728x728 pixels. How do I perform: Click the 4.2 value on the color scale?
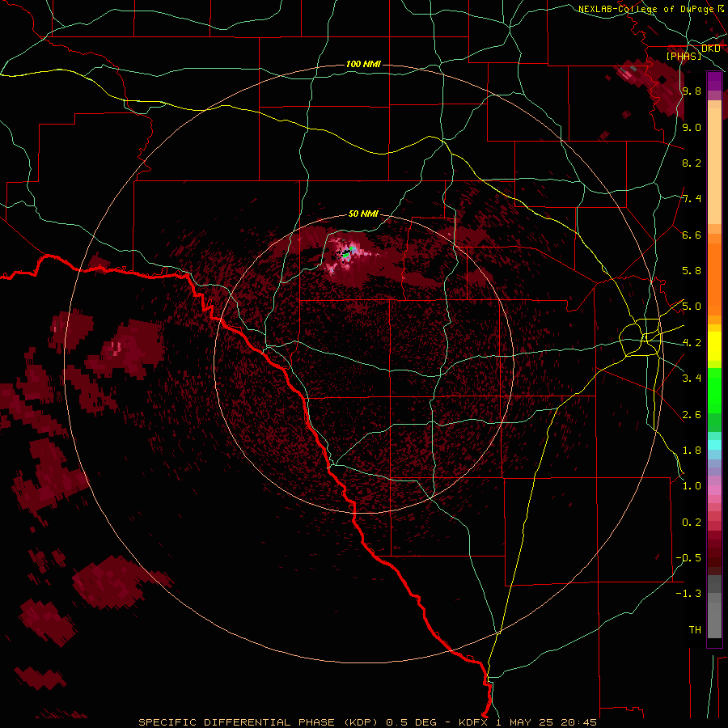pyautogui.click(x=692, y=343)
